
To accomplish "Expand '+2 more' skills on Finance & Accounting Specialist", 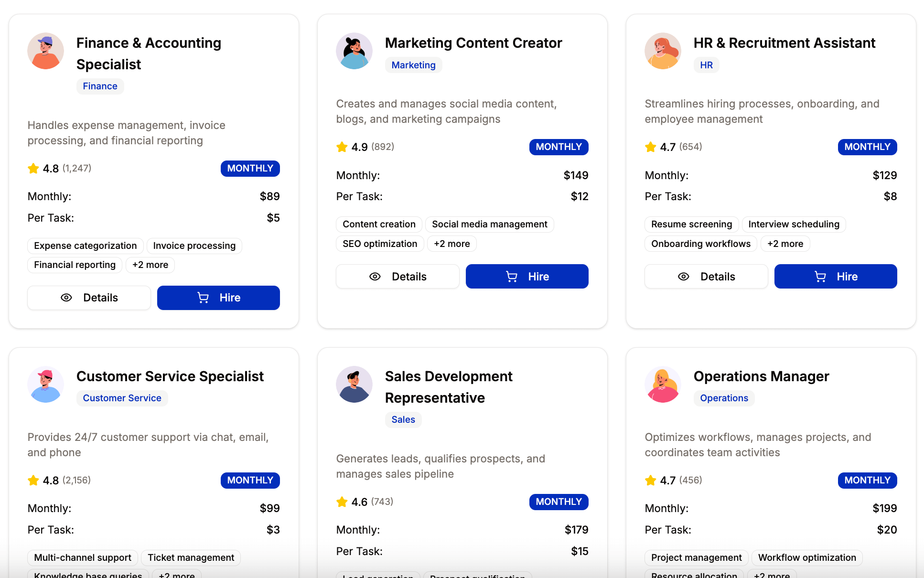I will point(150,265).
